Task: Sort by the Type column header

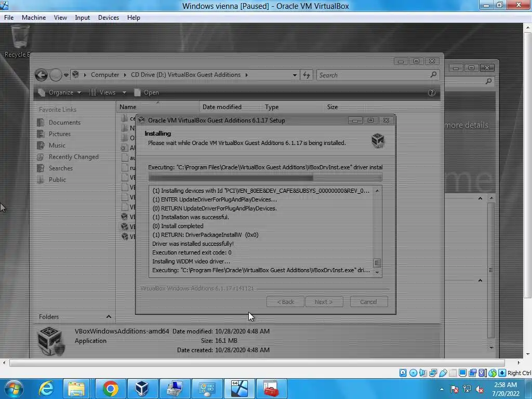Action: tap(271, 107)
